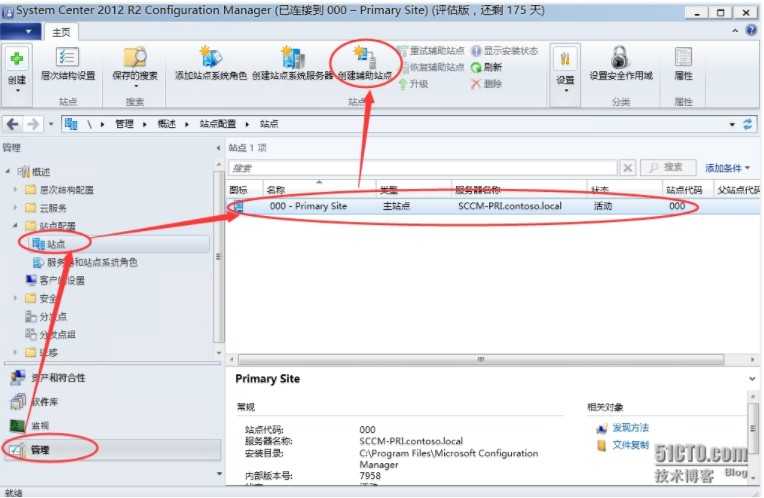Sort by the 名称 column header
This screenshot has width=764, height=498.
[319, 190]
